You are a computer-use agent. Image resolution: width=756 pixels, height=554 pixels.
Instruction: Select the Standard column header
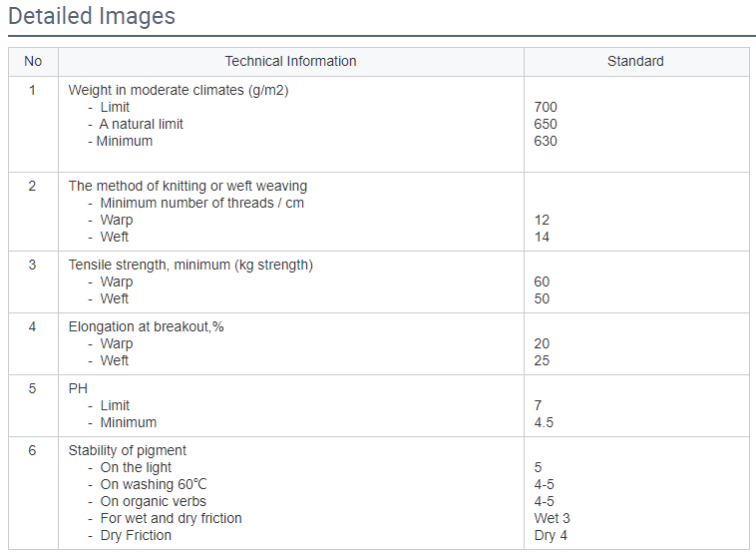coord(635,61)
